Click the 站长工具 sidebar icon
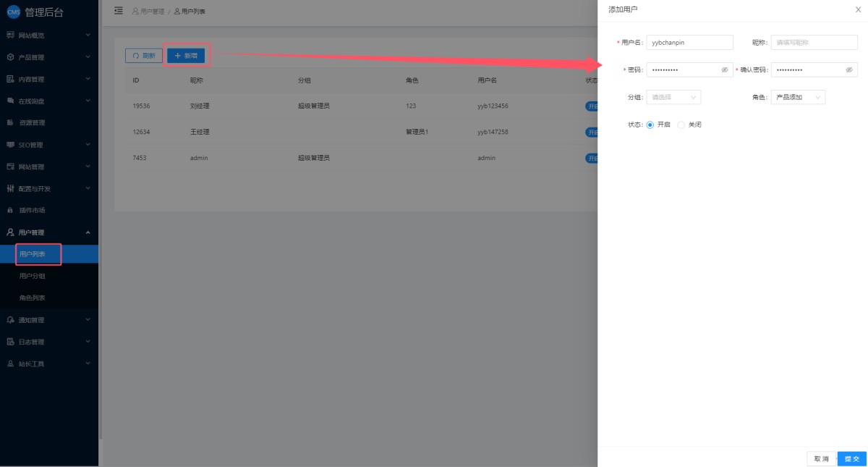Screen dimensions: 868x467 click(x=10, y=363)
